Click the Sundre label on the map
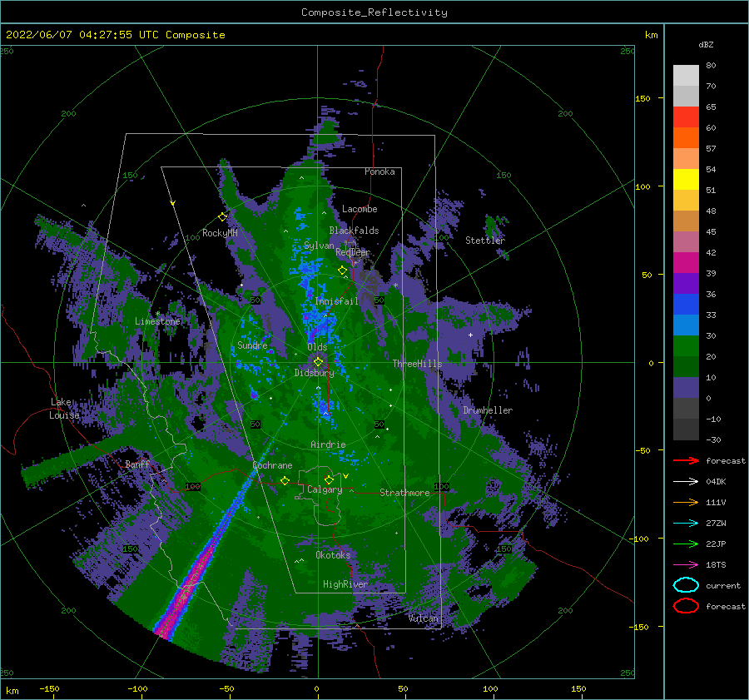This screenshot has width=749, height=700. 252,345
